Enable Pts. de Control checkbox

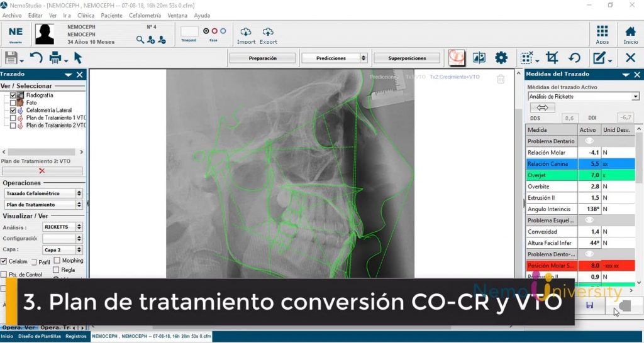tap(4, 274)
